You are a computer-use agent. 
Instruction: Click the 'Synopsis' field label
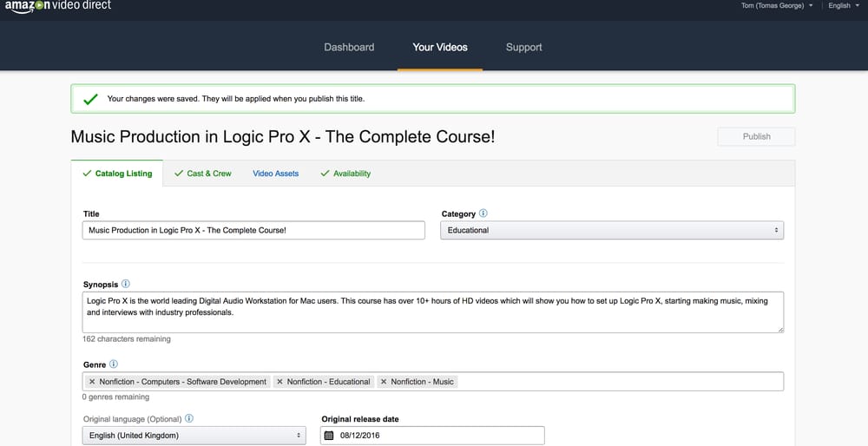coord(101,285)
